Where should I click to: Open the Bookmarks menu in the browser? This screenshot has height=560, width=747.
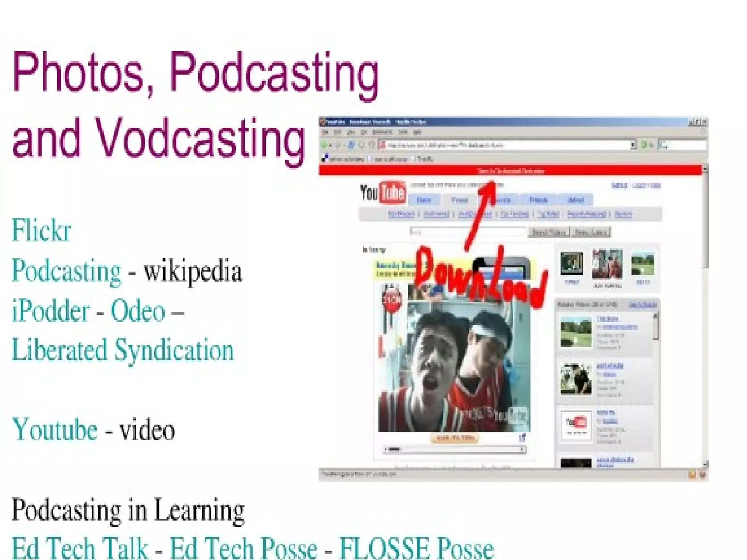382,132
